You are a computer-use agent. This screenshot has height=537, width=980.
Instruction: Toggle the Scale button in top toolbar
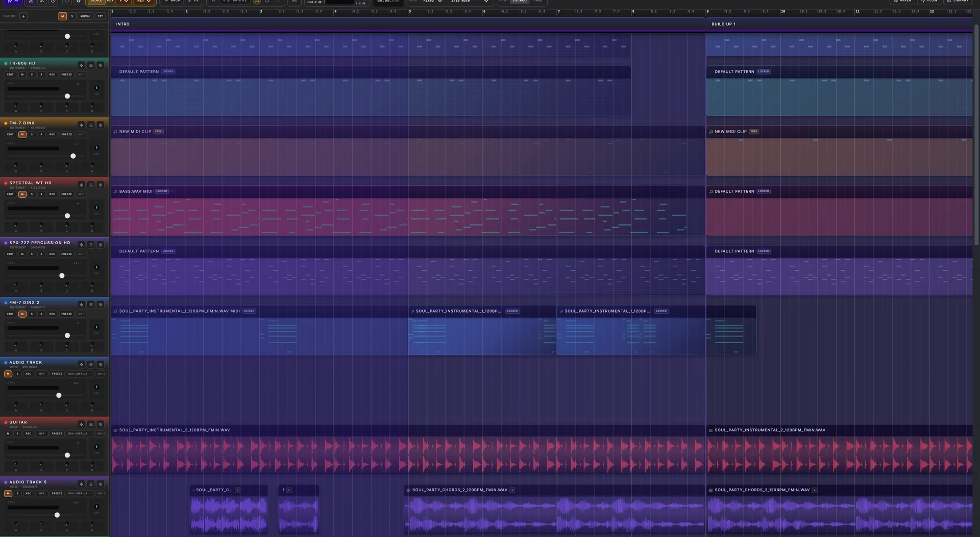(x=96, y=2)
